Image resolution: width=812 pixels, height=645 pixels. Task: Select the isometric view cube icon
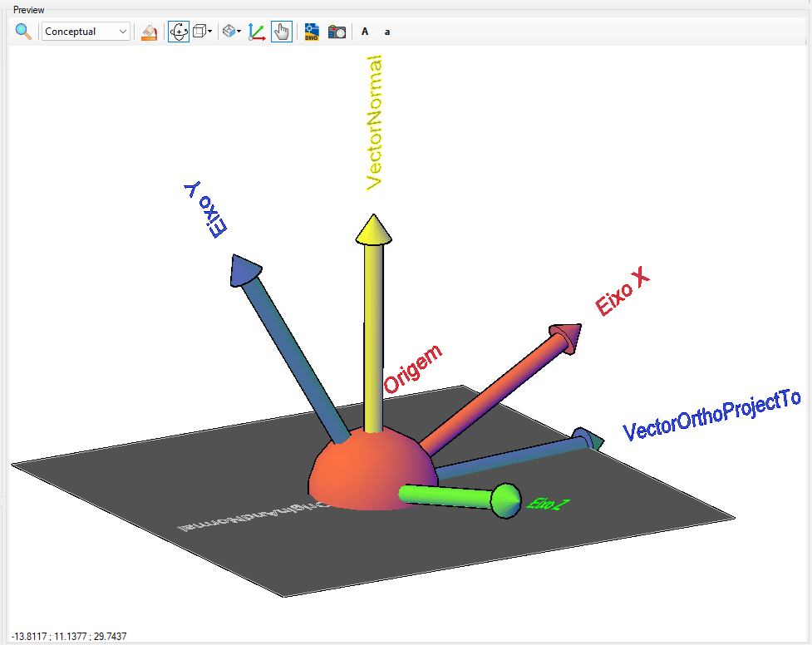tap(229, 31)
